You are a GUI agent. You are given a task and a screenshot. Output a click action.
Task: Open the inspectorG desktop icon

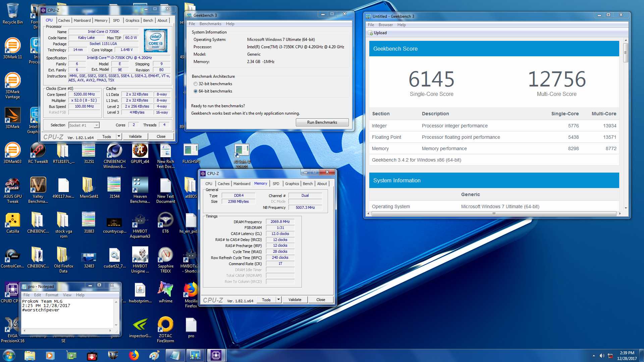click(x=140, y=328)
